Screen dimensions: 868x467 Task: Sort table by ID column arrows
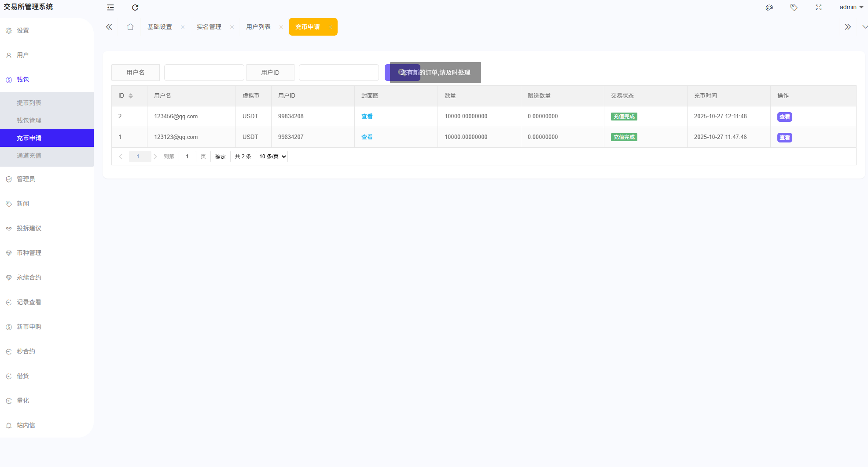131,96
